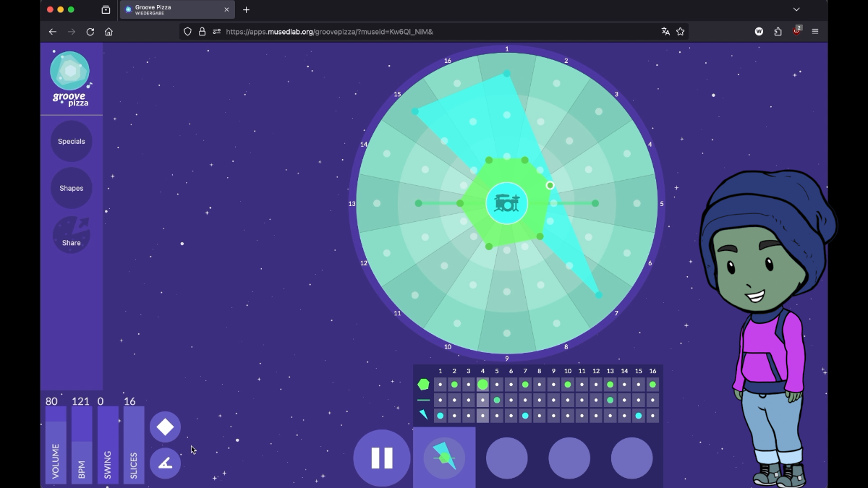Open a new browser tab
This screenshot has width=868, height=488.
coord(246,9)
